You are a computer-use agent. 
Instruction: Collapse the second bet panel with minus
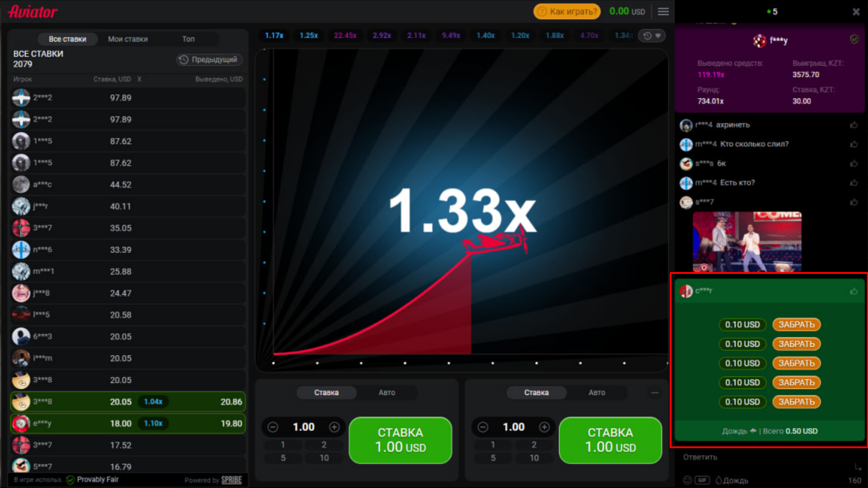coord(655,393)
